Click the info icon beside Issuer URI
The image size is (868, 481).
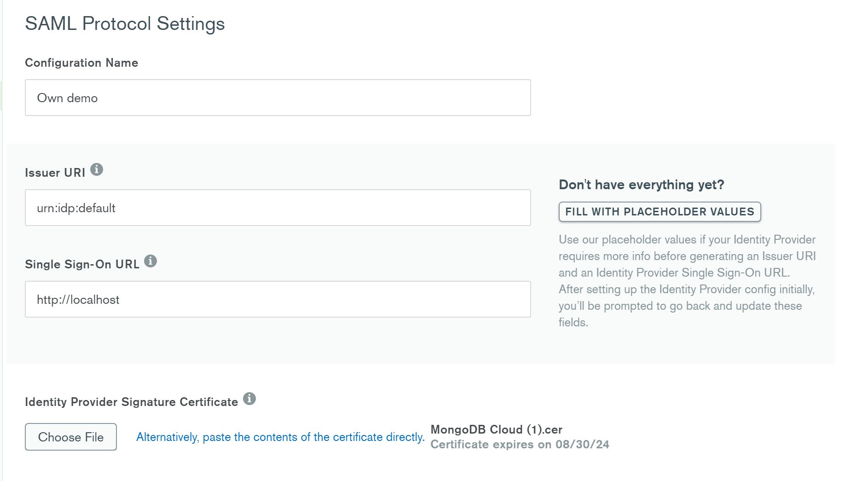coord(96,170)
